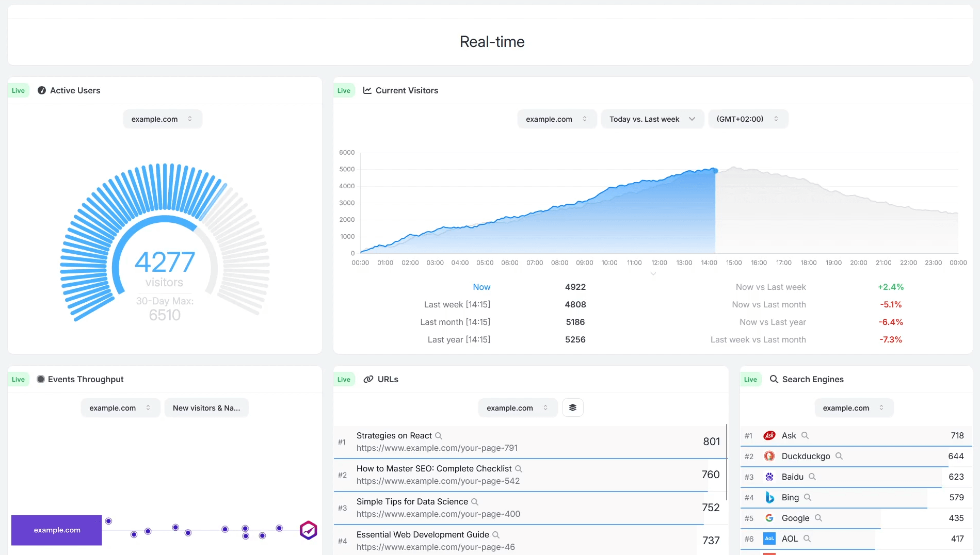Open example.com selector in Search Engines
This screenshot has height=555, width=980.
[x=854, y=408]
